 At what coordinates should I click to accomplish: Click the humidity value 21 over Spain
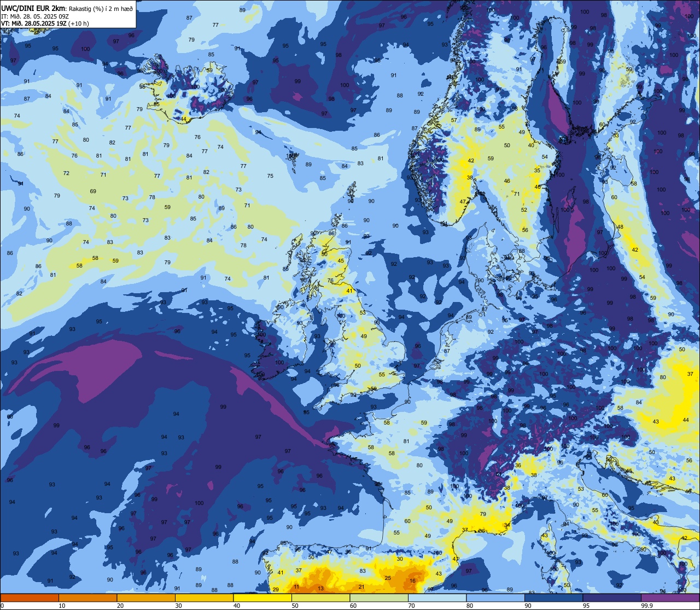coord(361,586)
